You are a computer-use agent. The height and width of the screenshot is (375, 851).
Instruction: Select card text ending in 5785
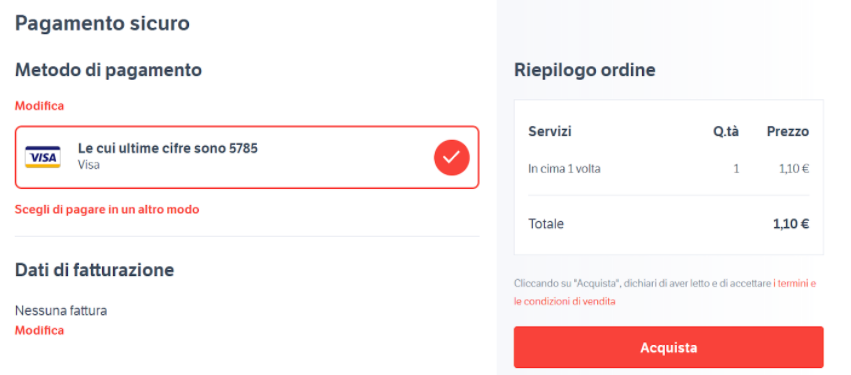point(168,148)
